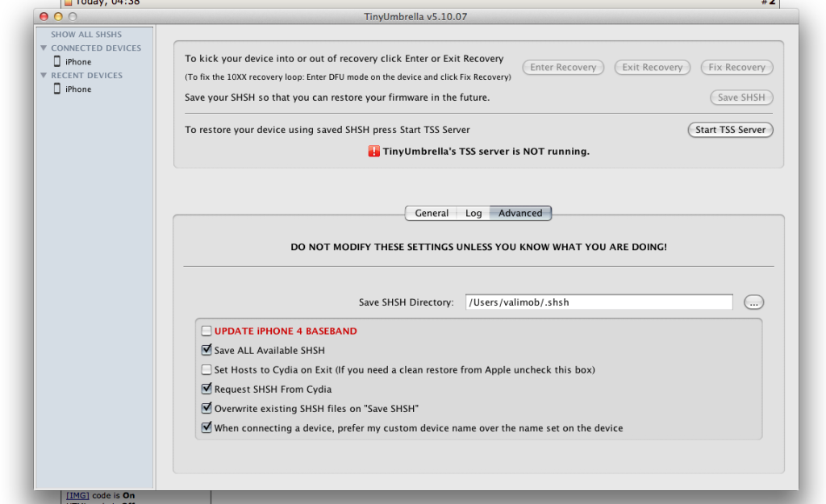Collapse the Connected Devices section
Image resolution: width=826 pixels, height=504 pixels.
(44, 48)
